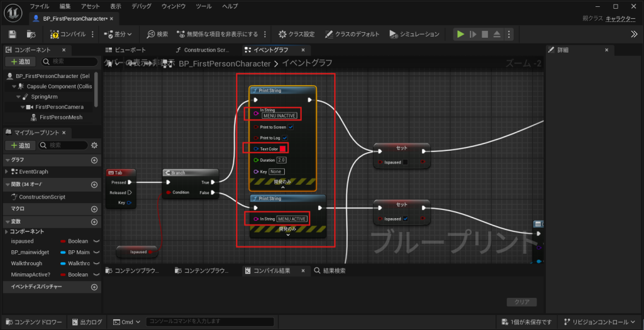Viewport: 644px width, 330px height.
Task: Toggle the Print to Log checkbox
Action: (x=285, y=138)
